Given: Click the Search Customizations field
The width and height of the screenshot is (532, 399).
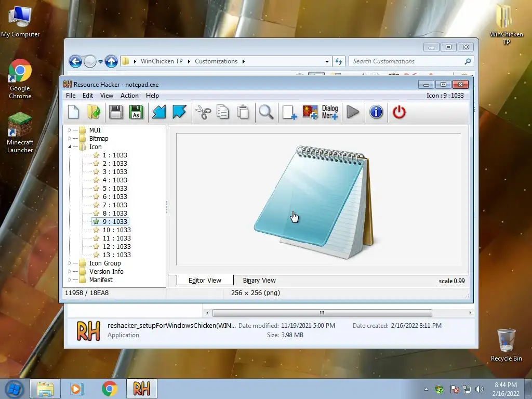Looking at the screenshot, I should [411, 61].
